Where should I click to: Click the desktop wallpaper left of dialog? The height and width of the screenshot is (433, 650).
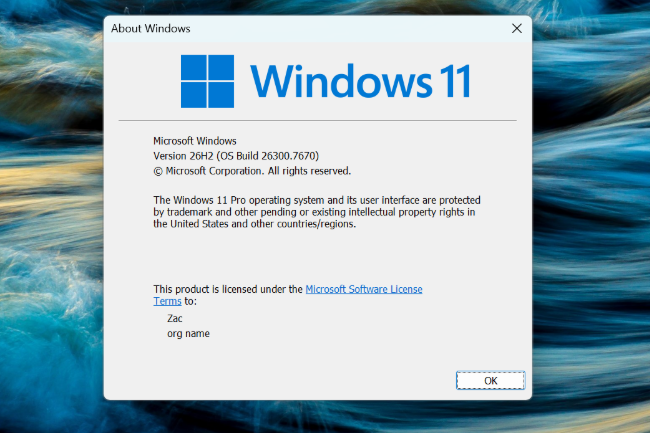tap(50, 220)
